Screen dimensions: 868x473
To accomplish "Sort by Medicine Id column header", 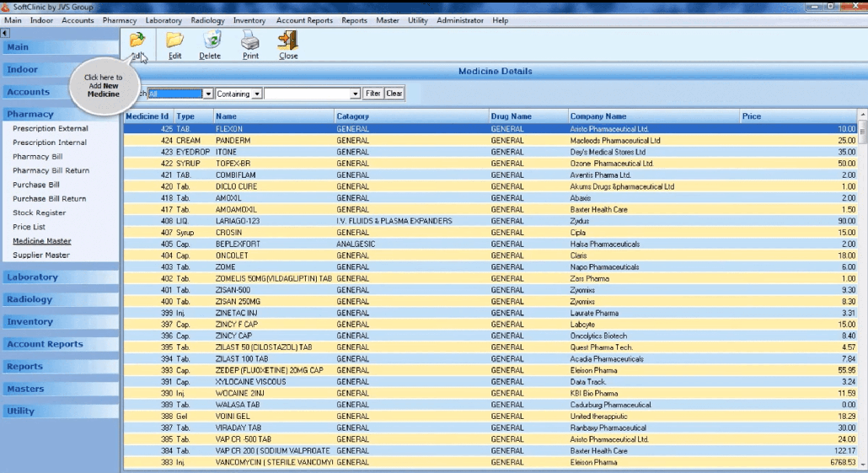I will pyautogui.click(x=148, y=116).
